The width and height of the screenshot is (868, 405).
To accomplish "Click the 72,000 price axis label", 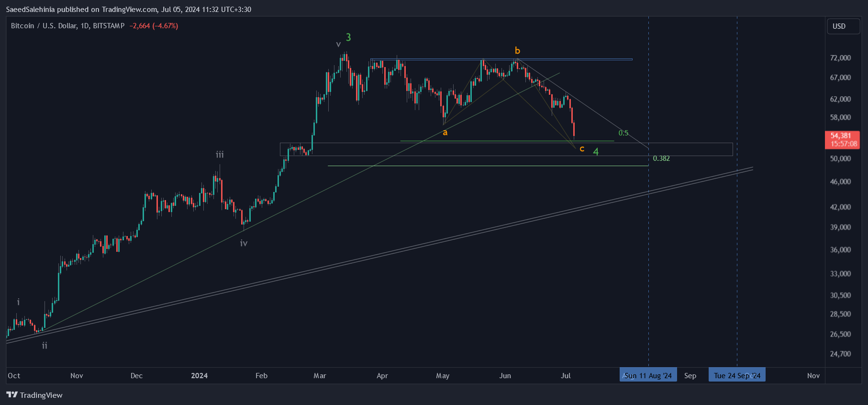I will [840, 58].
